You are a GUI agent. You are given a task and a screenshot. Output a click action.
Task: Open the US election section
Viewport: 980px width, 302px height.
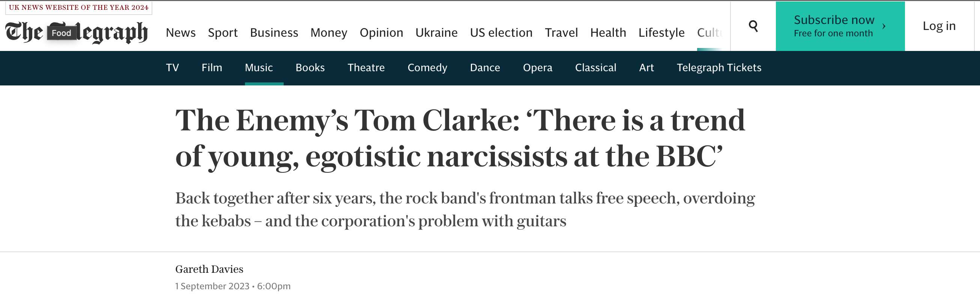[x=501, y=33]
